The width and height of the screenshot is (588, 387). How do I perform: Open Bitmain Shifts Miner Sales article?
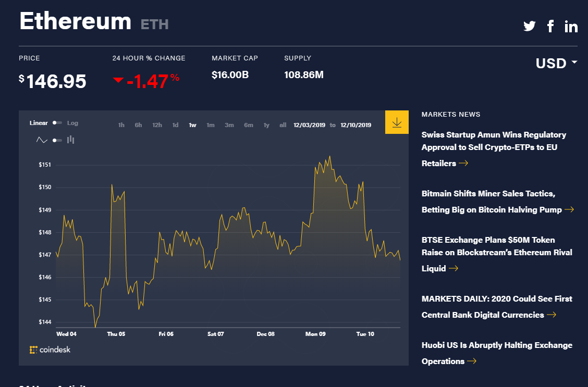[498, 202]
